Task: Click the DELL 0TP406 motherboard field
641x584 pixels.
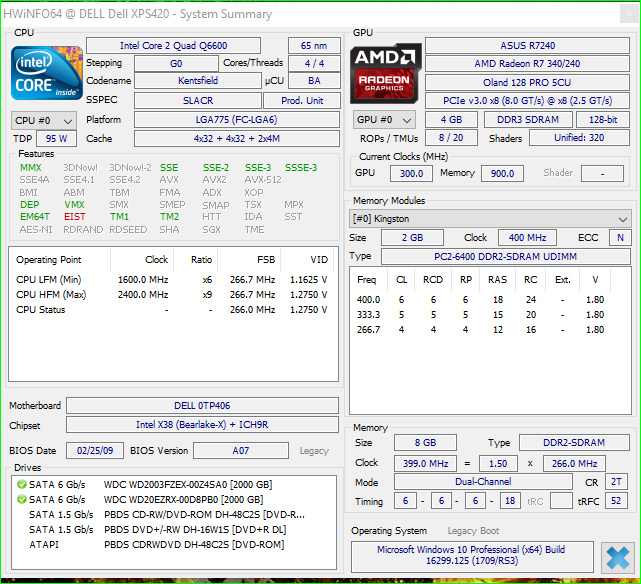Action: pyautogui.click(x=202, y=405)
